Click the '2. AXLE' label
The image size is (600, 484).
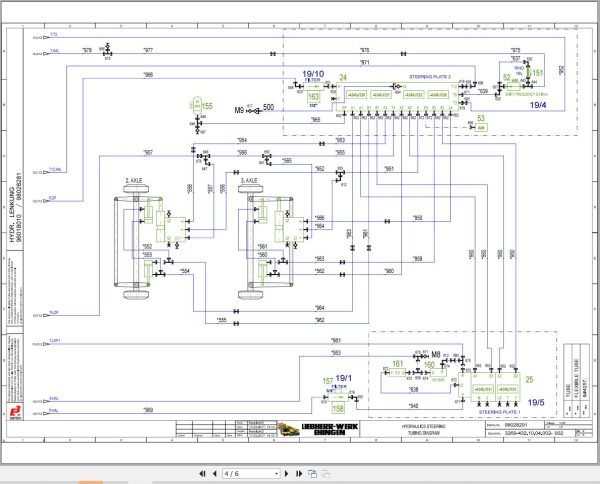pos(134,180)
